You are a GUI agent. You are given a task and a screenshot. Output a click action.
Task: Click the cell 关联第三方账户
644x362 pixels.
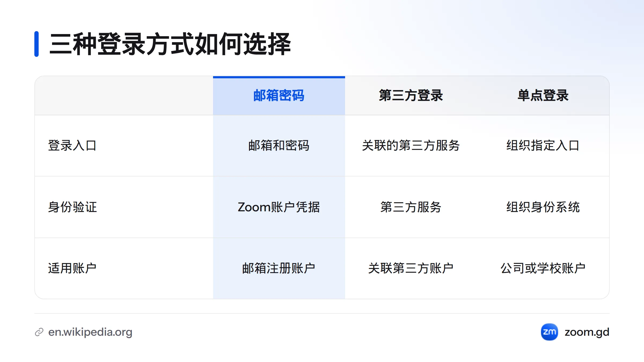pos(411,268)
